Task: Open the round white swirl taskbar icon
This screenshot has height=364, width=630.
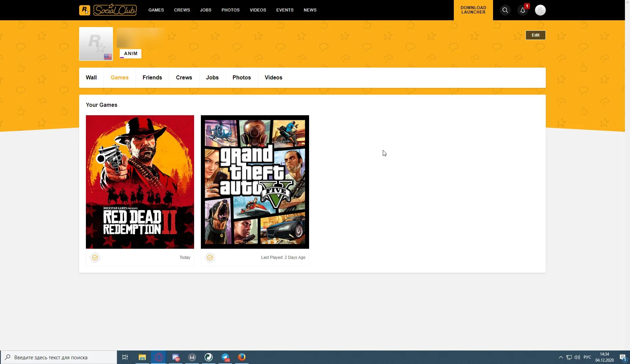Action: [209, 357]
